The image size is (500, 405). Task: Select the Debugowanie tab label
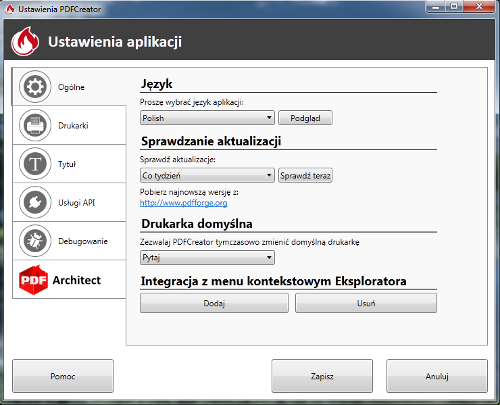83,241
